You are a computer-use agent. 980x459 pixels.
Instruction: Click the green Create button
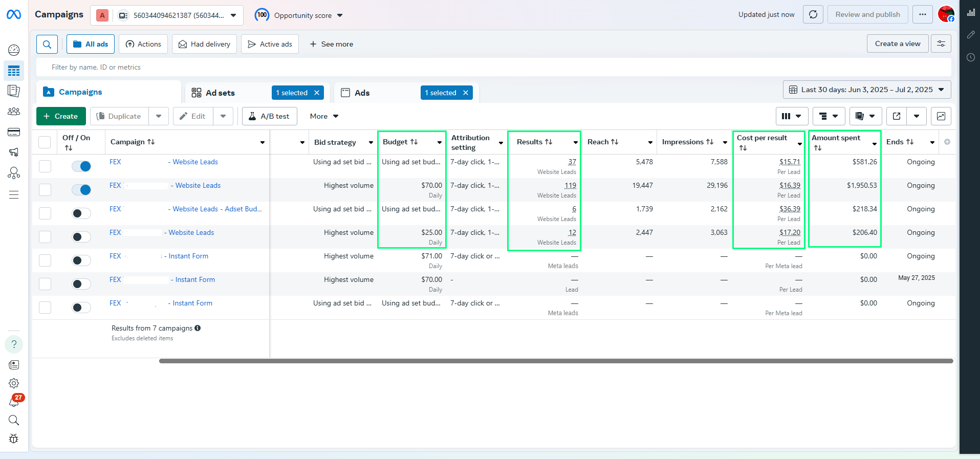[x=61, y=116]
